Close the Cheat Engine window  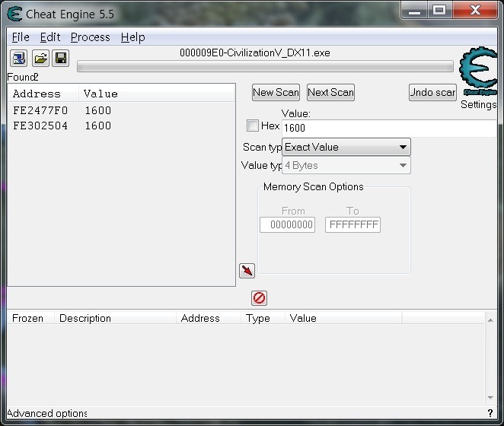475,11
